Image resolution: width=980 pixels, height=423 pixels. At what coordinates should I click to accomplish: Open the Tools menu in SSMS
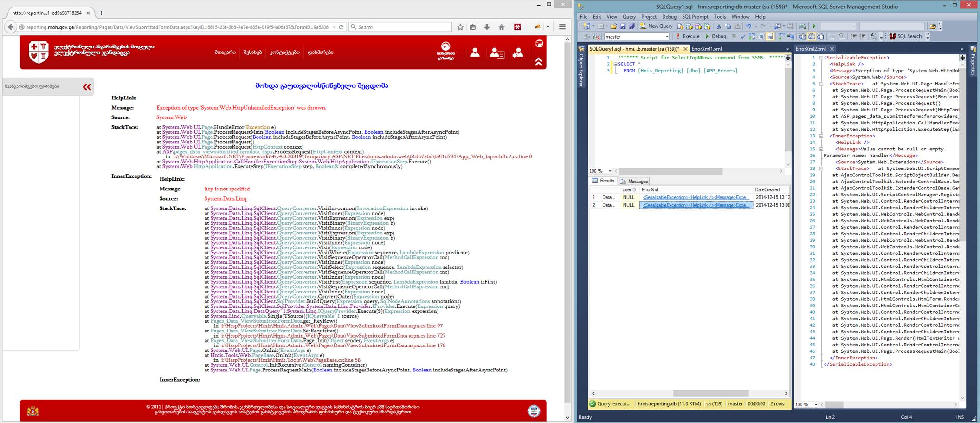[x=720, y=17]
